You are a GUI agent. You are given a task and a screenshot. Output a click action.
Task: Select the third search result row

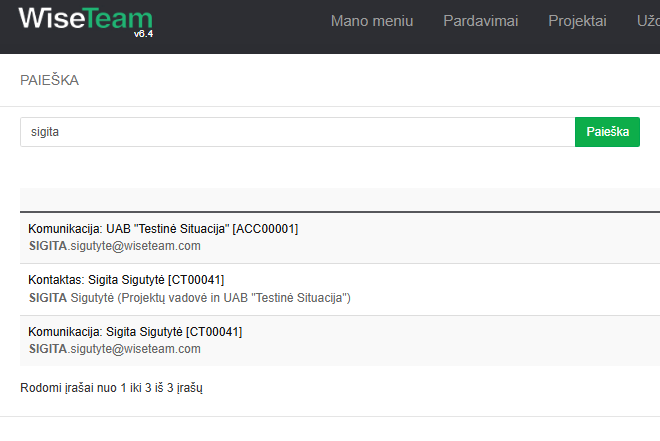pos(340,341)
